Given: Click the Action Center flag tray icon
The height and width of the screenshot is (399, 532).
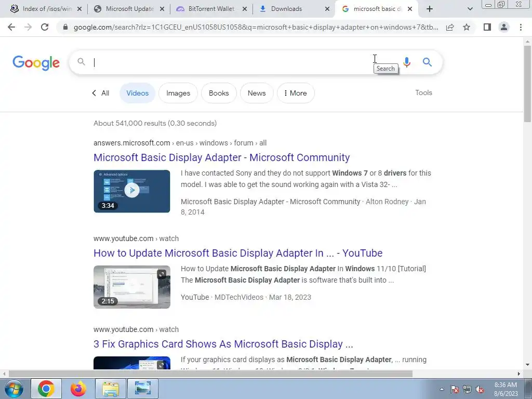Looking at the screenshot, I should [x=455, y=389].
